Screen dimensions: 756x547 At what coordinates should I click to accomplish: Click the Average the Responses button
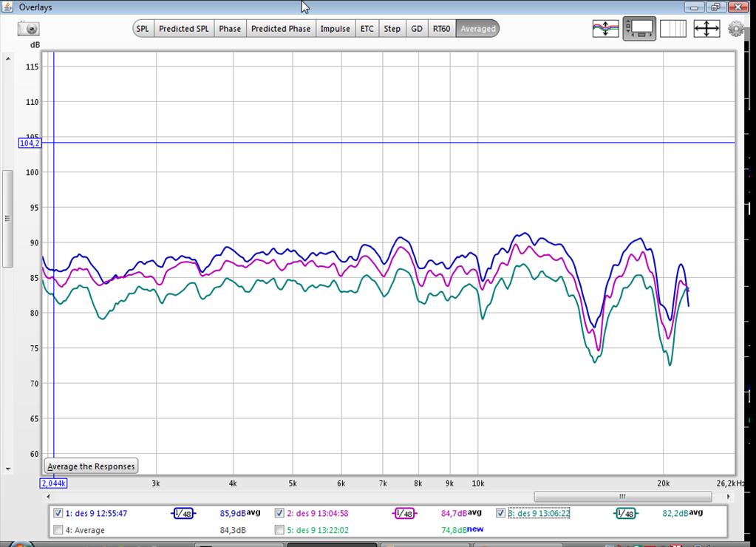92,466
